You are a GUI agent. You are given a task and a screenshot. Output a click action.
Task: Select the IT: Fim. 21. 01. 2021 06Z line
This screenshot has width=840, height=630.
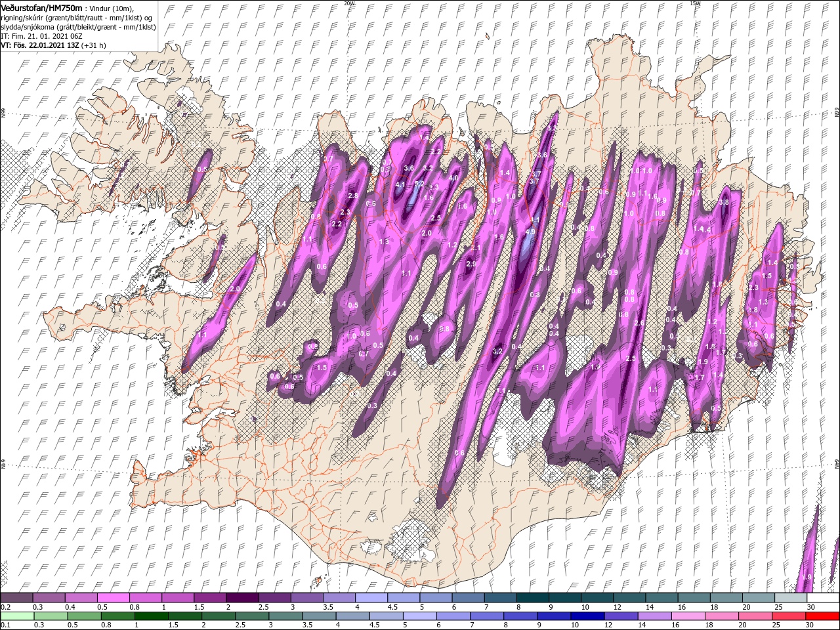[42, 36]
